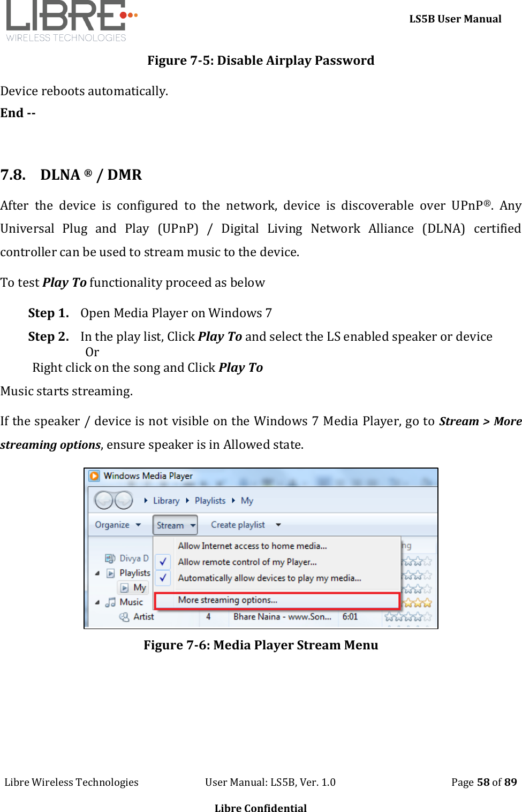This screenshot has height=812, width=522.
Task: Open the Create playlist dropdown arrow
Action: [x=277, y=525]
